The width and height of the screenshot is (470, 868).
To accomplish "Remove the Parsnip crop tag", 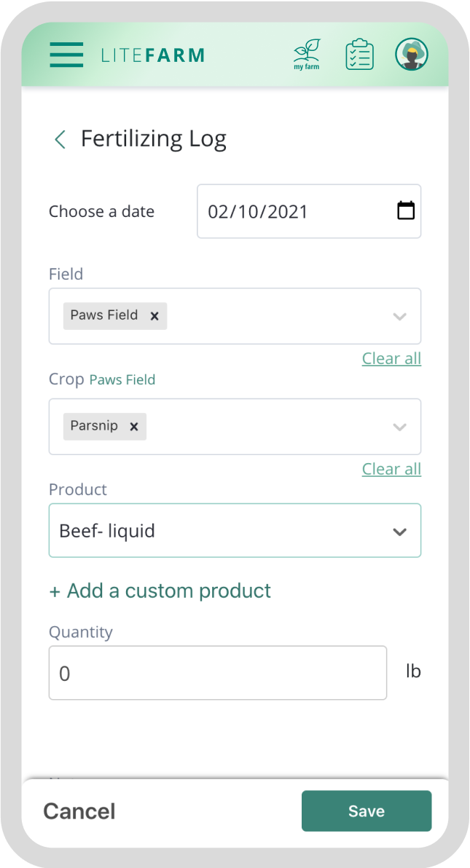I will point(134,427).
